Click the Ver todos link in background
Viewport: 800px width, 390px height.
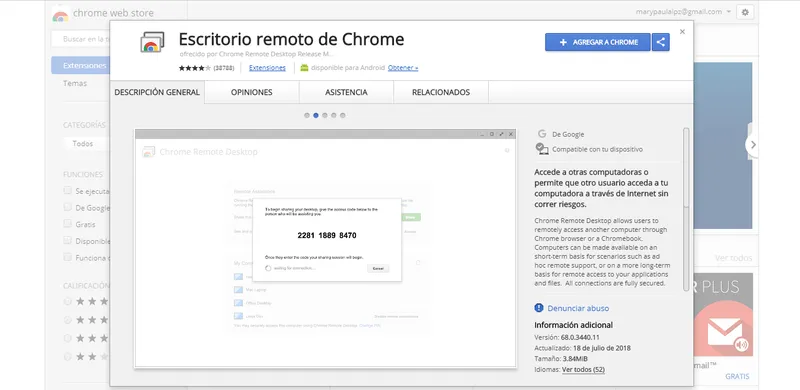[x=733, y=258]
